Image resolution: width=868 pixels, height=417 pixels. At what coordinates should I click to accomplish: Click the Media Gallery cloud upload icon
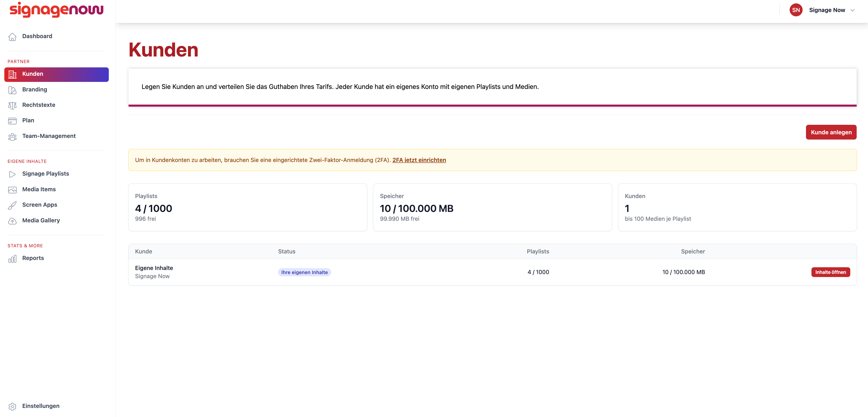click(12, 221)
